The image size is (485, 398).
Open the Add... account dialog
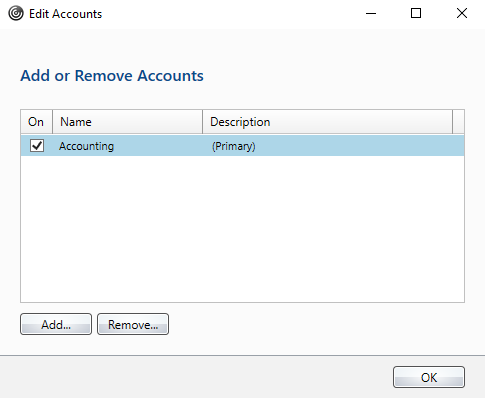pyautogui.click(x=56, y=324)
